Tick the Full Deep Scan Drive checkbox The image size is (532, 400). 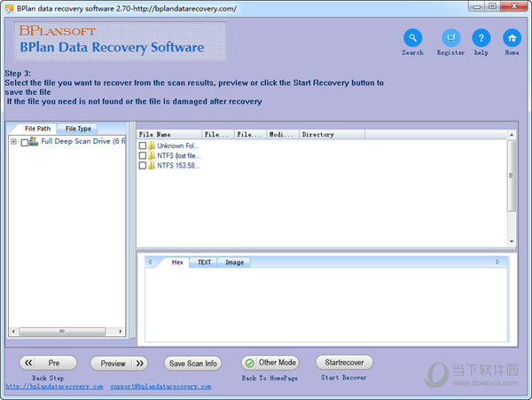click(x=25, y=142)
